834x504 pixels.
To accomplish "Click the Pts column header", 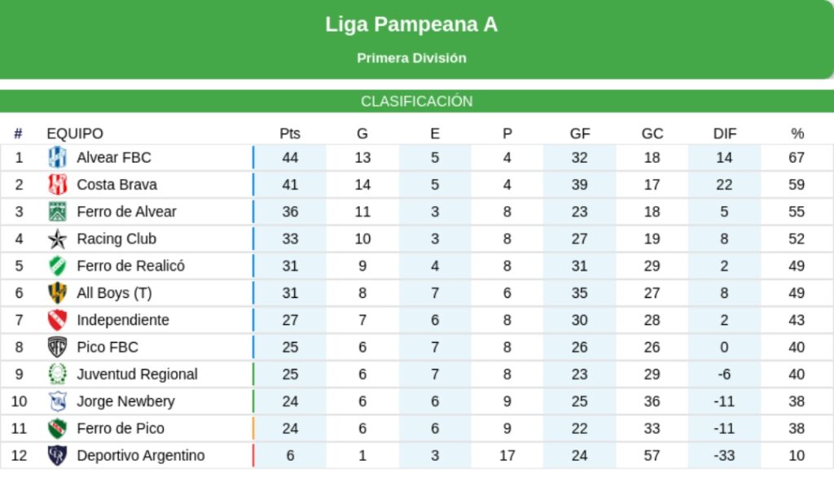I will (x=290, y=134).
